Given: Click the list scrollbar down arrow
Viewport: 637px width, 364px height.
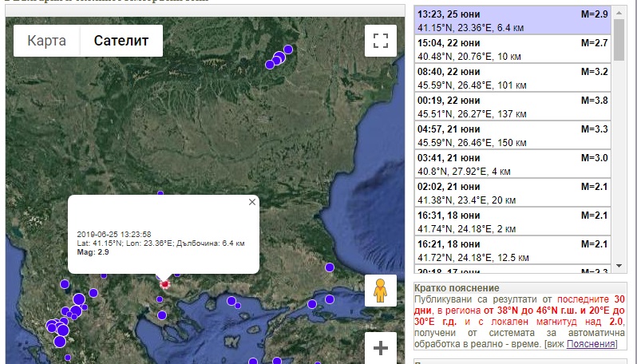Looking at the screenshot, I should pyautogui.click(x=619, y=266).
